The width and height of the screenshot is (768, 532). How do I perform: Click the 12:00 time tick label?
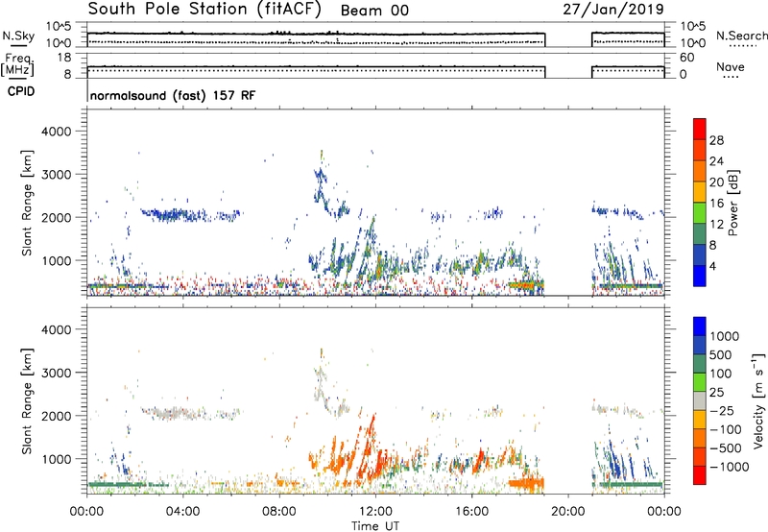375,512
